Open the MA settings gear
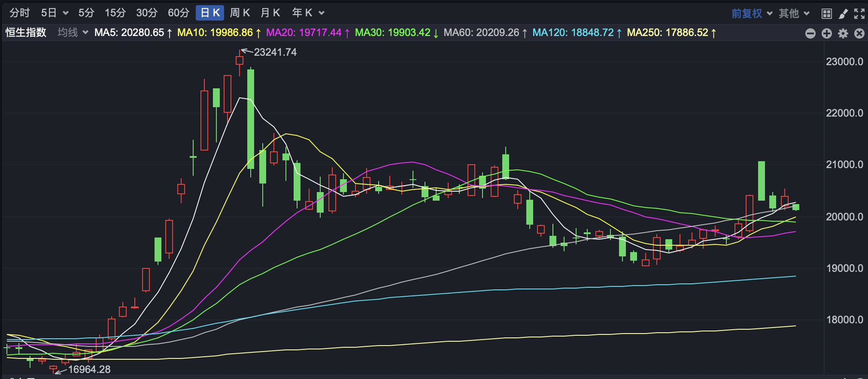The height and width of the screenshot is (379, 868). 843,33
